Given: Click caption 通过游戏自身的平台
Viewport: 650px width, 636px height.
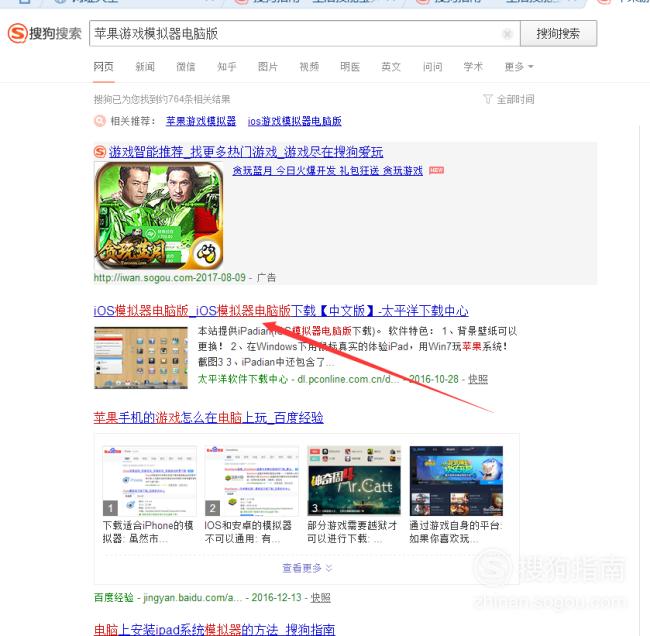Looking at the screenshot, I should pos(455,532).
